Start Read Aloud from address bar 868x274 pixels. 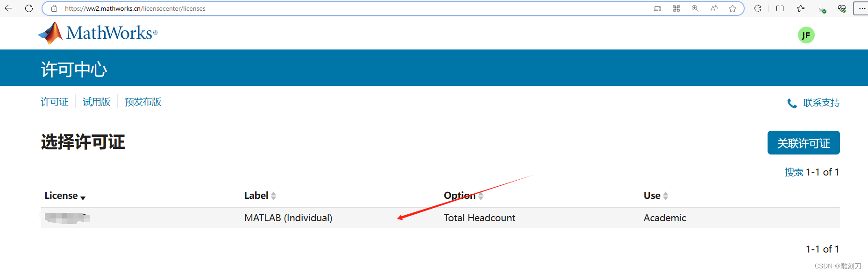tap(714, 8)
